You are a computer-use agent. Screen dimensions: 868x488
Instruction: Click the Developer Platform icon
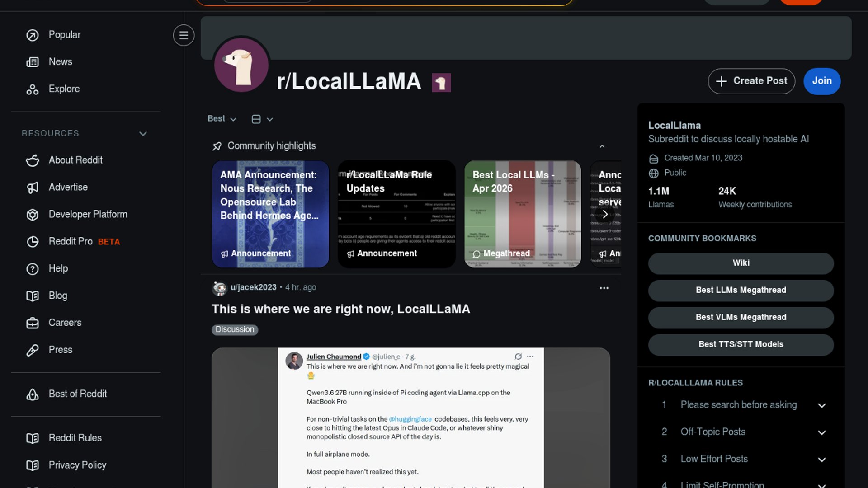click(x=33, y=215)
